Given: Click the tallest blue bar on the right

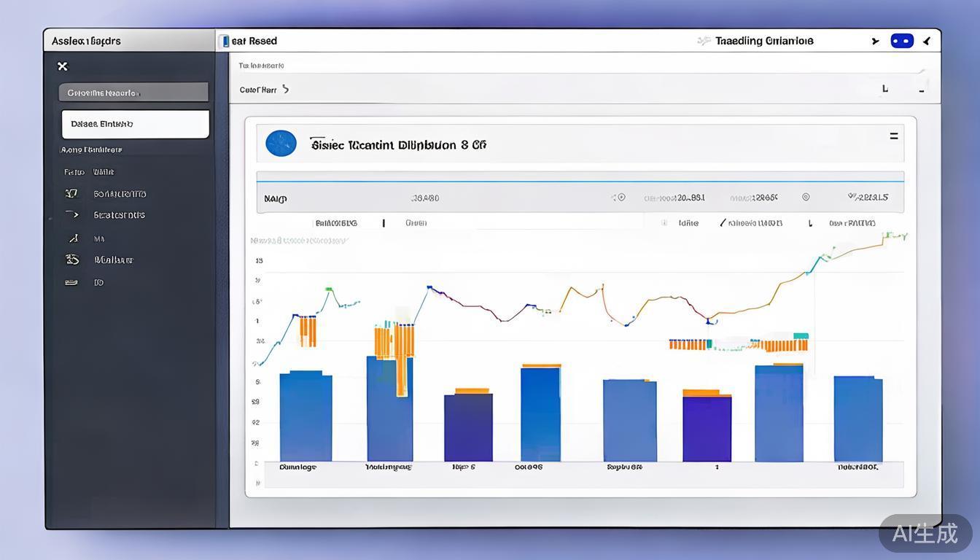Looking at the screenshot, I should [779, 413].
